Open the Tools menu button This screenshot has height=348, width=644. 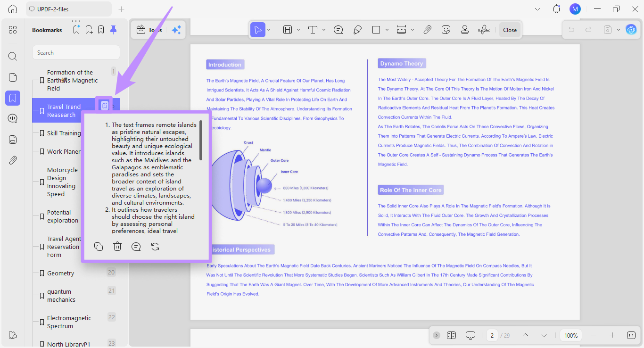pos(149,30)
